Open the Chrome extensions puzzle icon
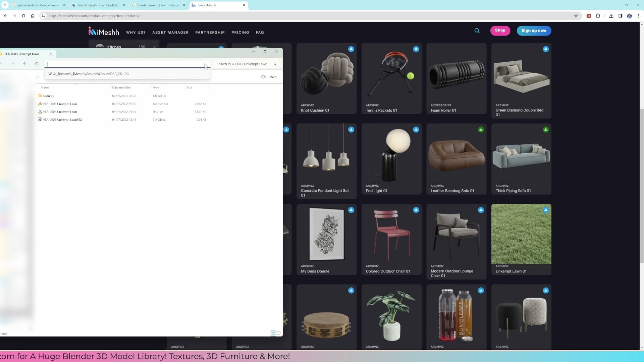The height and width of the screenshot is (362, 644). pyautogui.click(x=598, y=16)
